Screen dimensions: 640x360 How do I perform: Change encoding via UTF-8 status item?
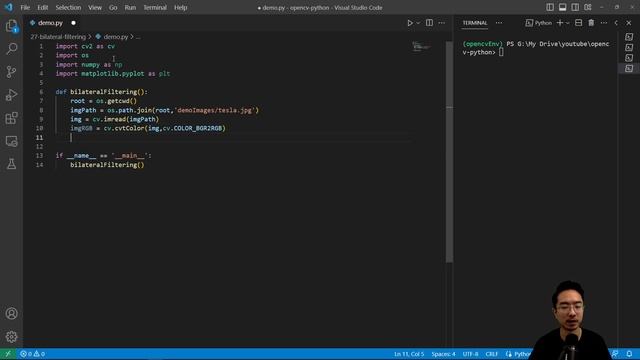pyautogui.click(x=470, y=354)
